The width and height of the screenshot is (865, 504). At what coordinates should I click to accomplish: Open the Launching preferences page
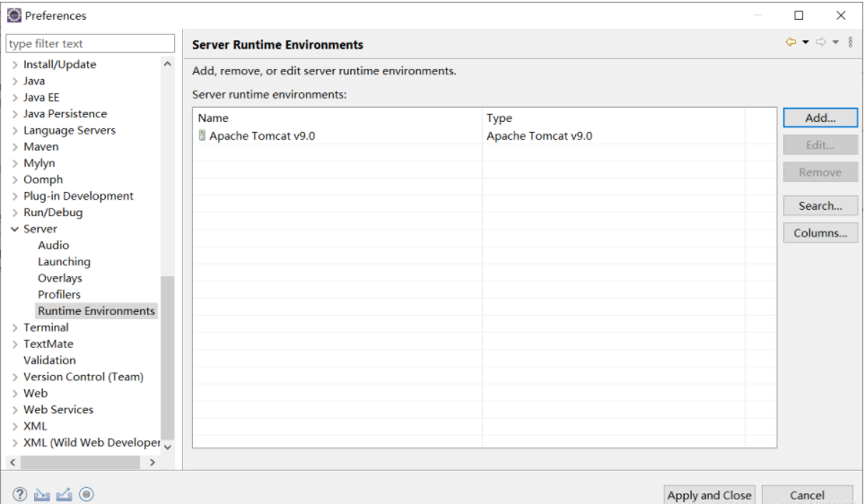64,262
